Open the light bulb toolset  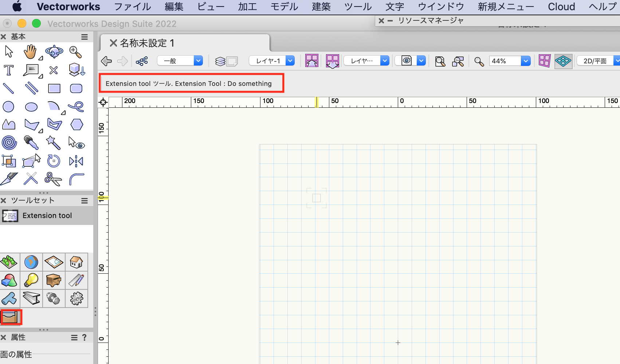coord(31,280)
